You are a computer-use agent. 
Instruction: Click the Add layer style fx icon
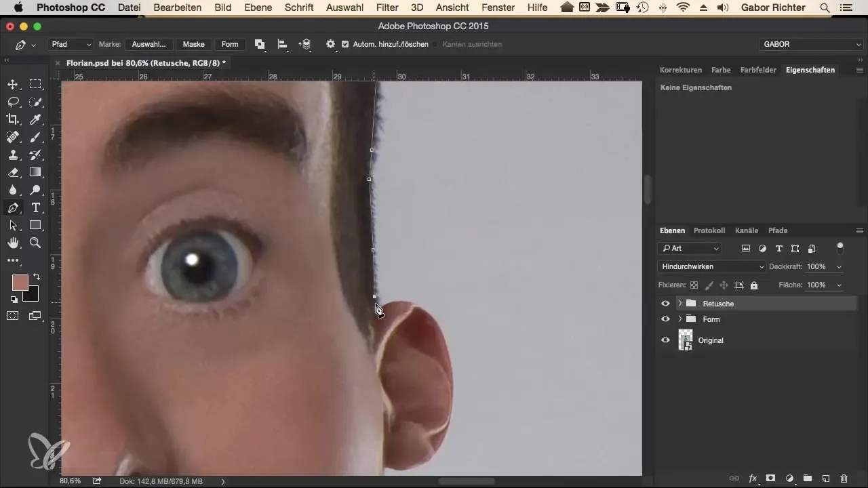tap(752, 478)
